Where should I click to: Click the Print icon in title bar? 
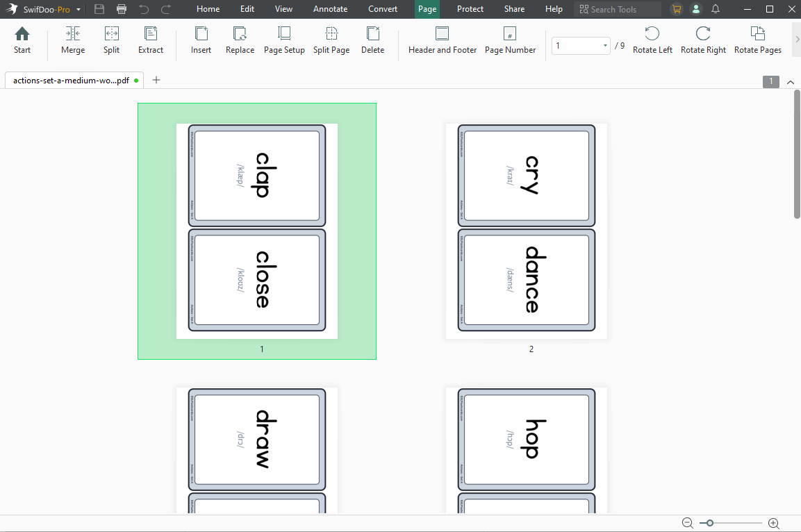tap(122, 9)
